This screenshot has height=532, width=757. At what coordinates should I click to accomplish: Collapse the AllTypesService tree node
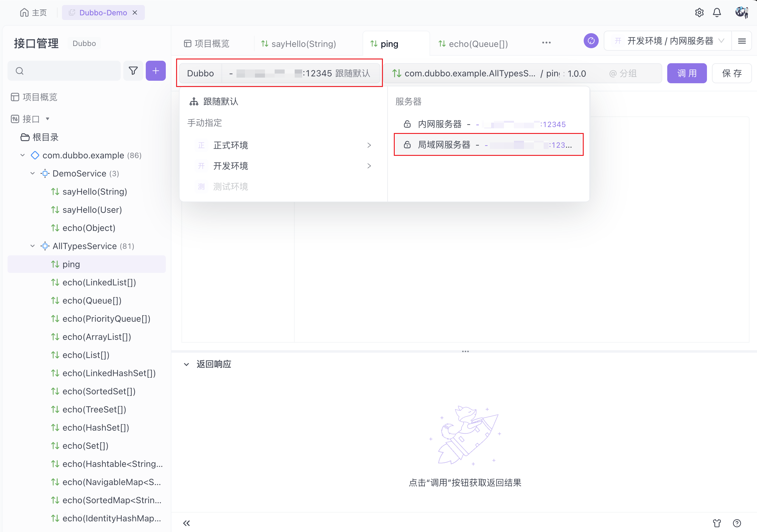pos(33,246)
